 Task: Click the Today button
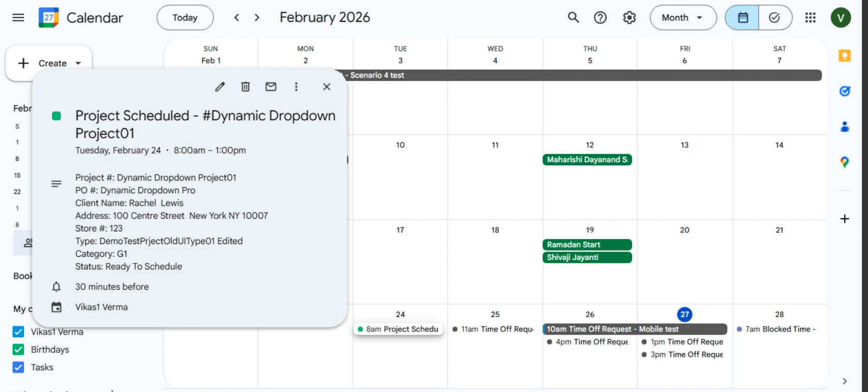click(x=185, y=18)
